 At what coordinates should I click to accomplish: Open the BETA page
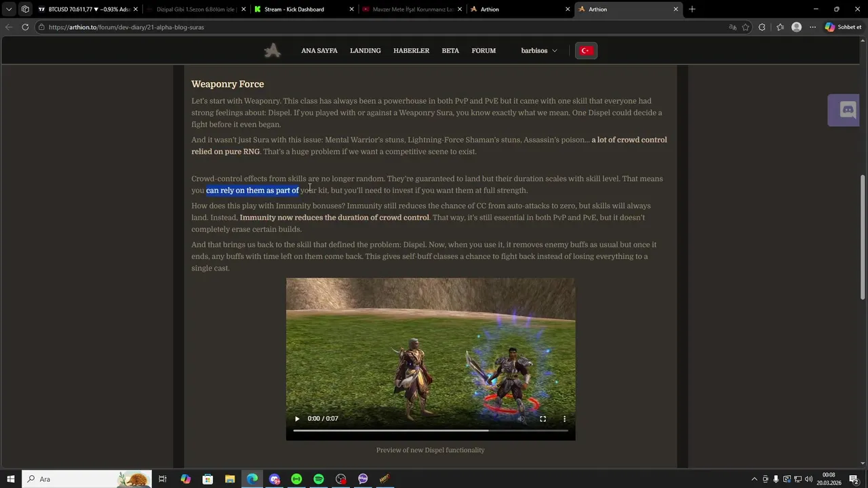pyautogui.click(x=450, y=51)
